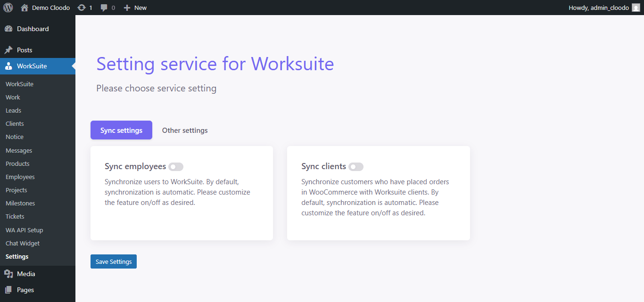The width and height of the screenshot is (644, 302).
Task: Go to WA API Setup page
Action: tap(24, 230)
